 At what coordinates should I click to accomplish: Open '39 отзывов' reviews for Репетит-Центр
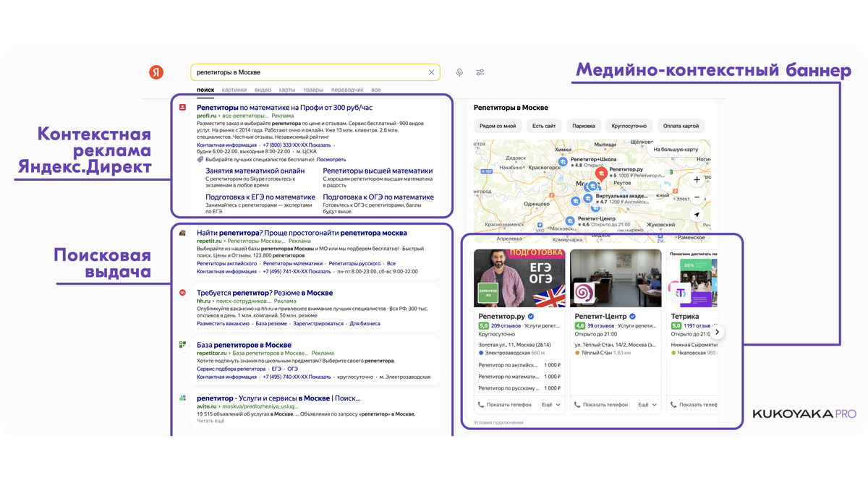(x=600, y=326)
